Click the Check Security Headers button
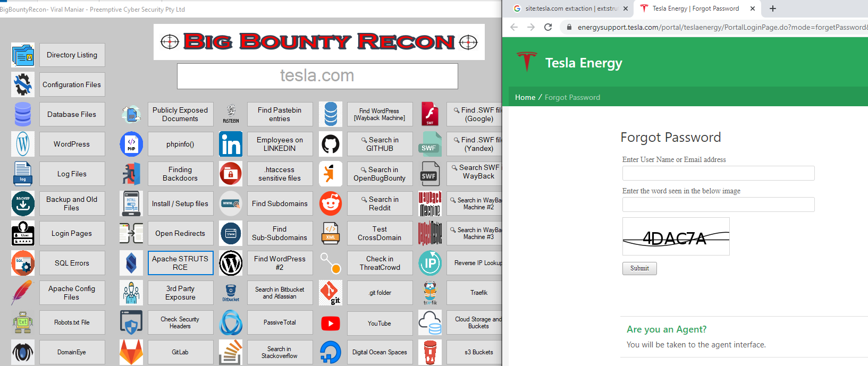Viewport: 868px width, 366px height. (180, 322)
